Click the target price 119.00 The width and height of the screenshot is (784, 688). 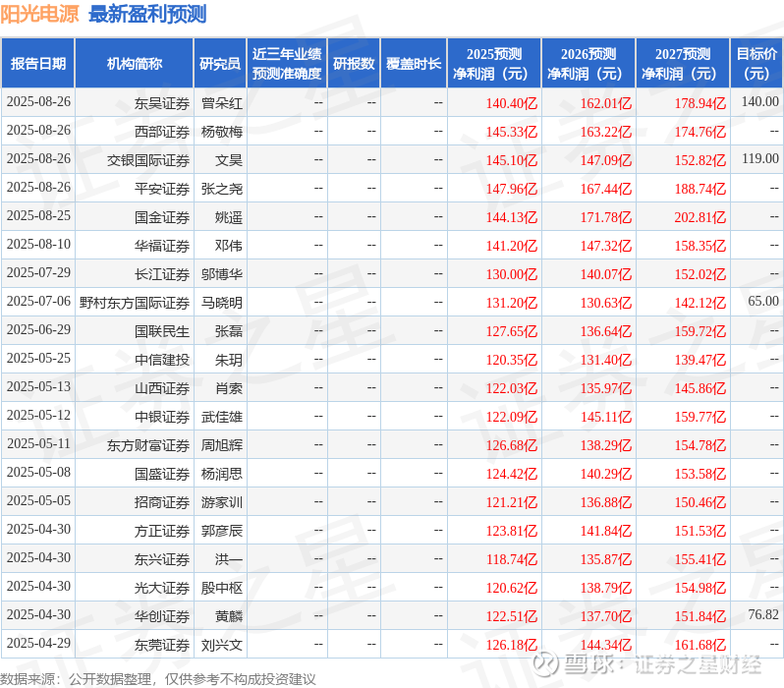coord(760,158)
